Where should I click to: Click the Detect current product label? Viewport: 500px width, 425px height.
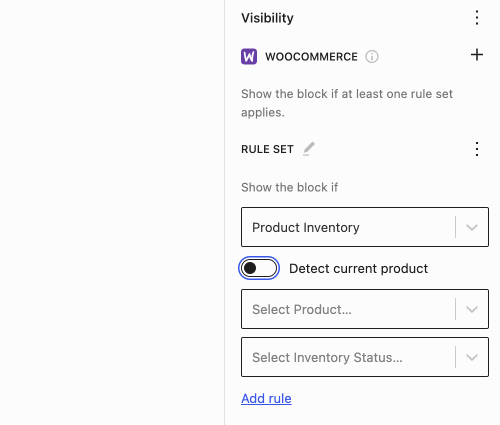[x=358, y=269]
